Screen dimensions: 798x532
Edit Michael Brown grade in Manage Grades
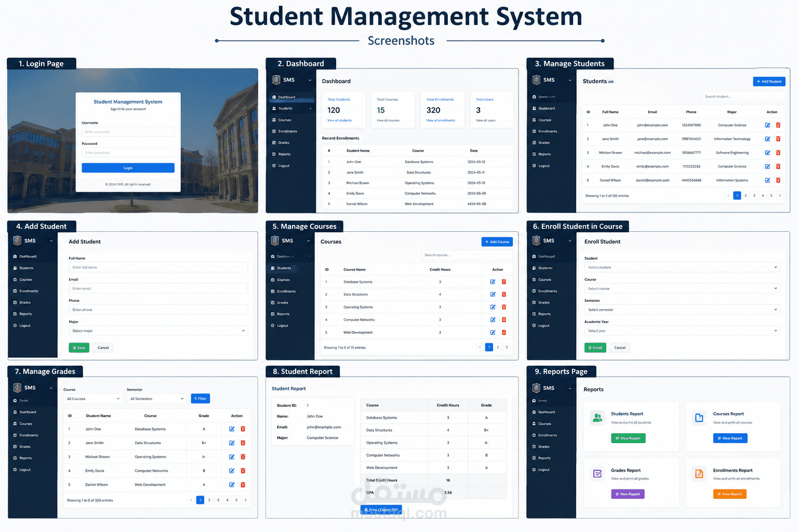pyautogui.click(x=232, y=457)
